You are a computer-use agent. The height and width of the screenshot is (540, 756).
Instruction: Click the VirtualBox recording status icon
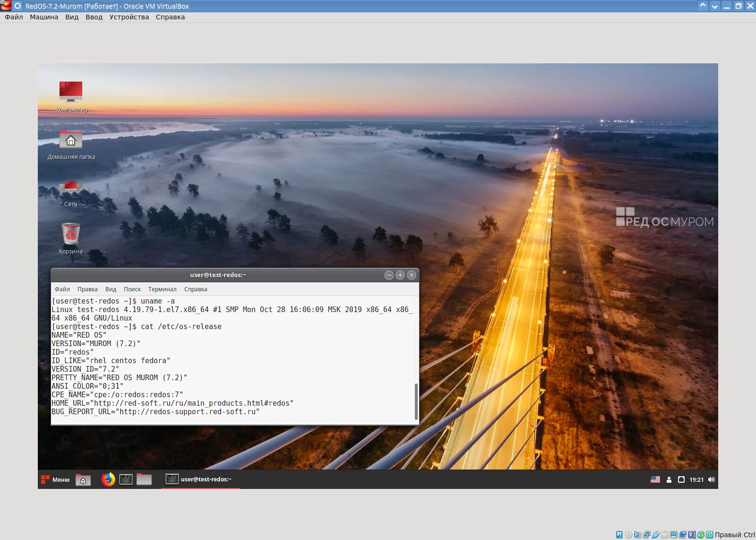682,535
